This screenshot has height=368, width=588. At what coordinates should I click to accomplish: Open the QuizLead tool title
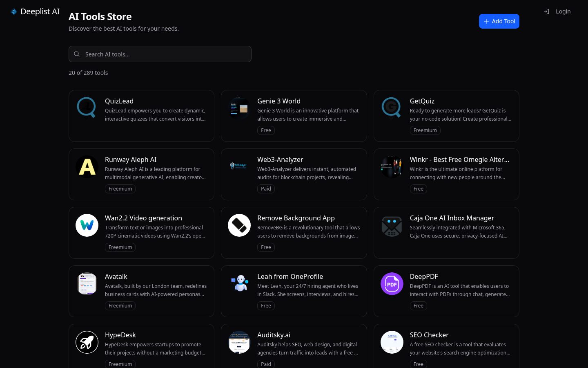(119, 101)
